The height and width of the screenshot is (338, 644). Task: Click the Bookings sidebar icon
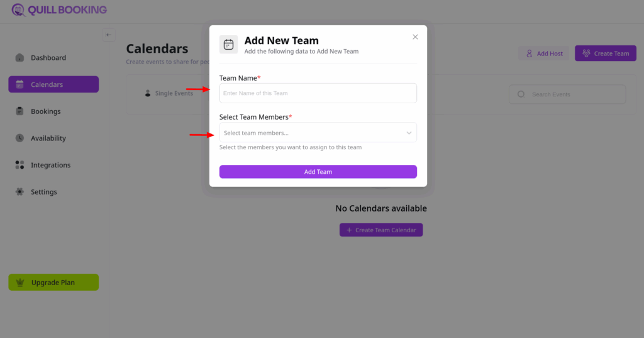point(19,111)
